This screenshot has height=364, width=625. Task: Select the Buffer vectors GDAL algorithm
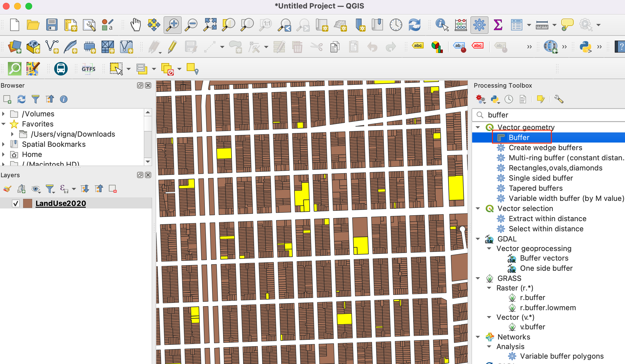pos(544,258)
